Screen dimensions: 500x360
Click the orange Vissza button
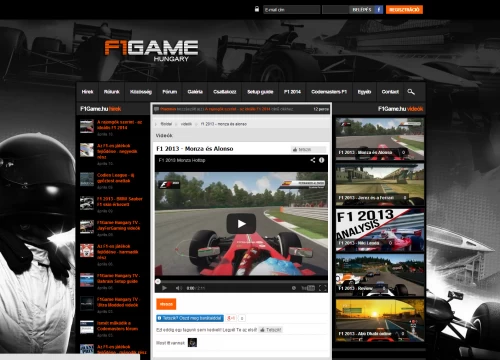click(166, 304)
